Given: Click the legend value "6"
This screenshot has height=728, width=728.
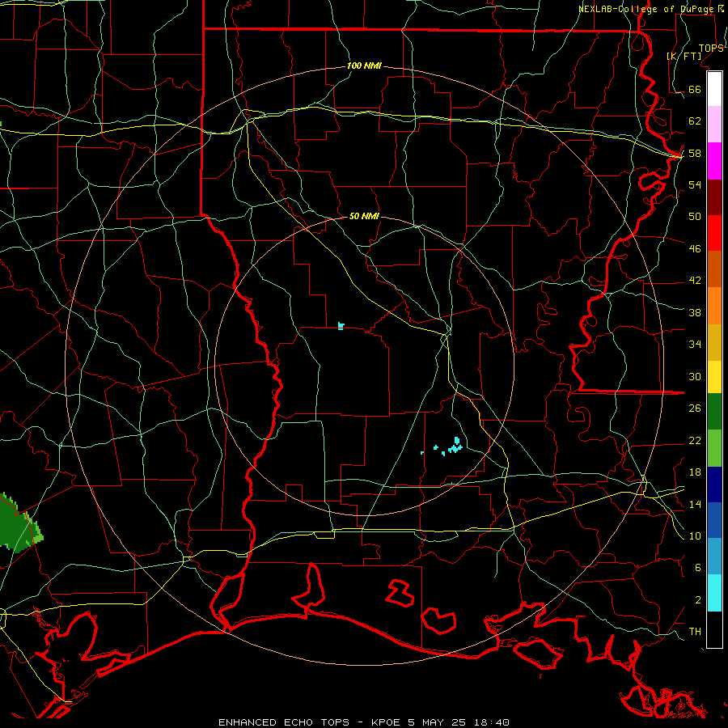Looking at the screenshot, I should (697, 568).
